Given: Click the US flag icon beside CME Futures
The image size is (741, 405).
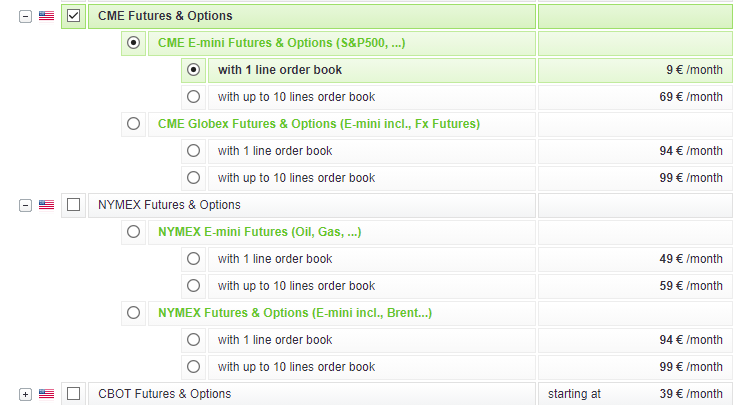Looking at the screenshot, I should pyautogui.click(x=46, y=16).
